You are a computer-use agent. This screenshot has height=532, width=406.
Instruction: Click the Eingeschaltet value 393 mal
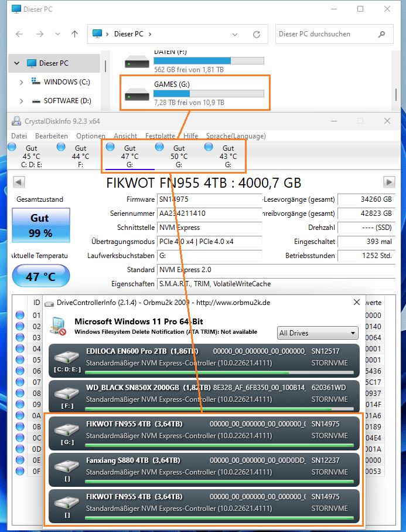[x=367, y=242]
